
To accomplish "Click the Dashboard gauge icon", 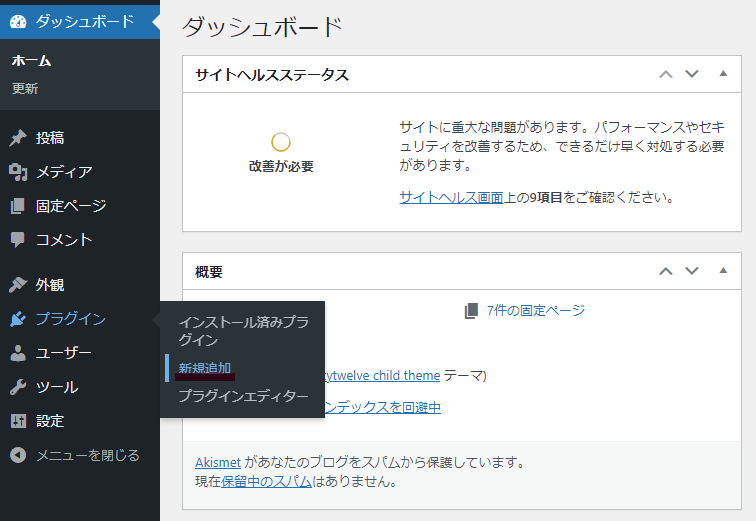I will (18, 20).
